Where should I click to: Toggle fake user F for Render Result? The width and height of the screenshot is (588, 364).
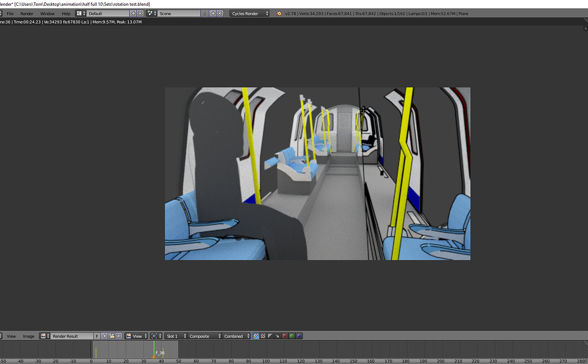[x=97, y=336]
